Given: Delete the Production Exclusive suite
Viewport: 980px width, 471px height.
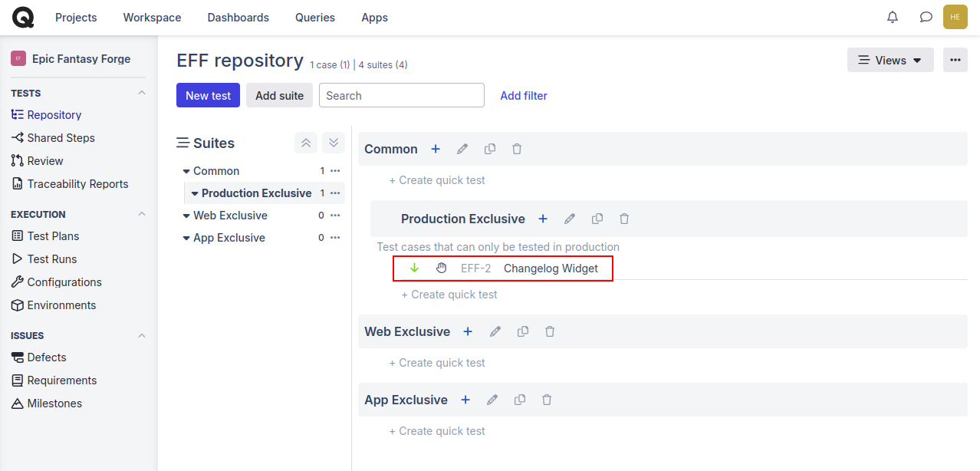Looking at the screenshot, I should [x=624, y=219].
